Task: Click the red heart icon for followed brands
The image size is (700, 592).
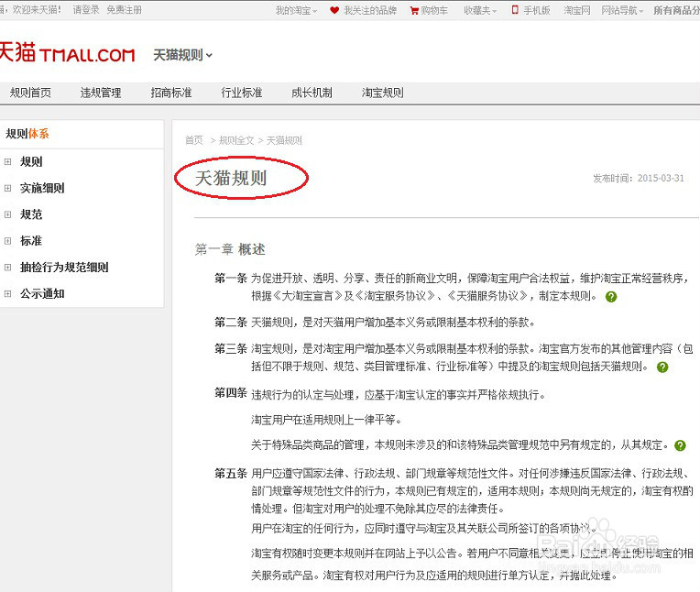Action: pyautogui.click(x=334, y=10)
